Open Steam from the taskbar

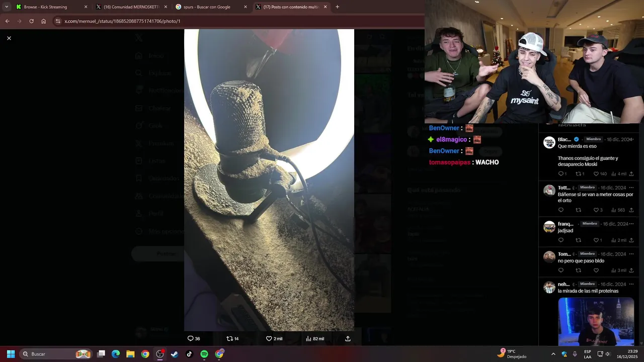tap(175, 354)
